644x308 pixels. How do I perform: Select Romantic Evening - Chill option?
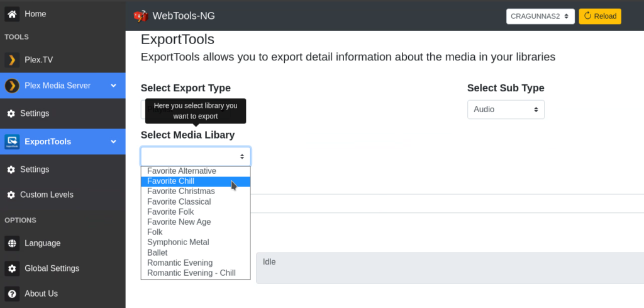pos(196,273)
